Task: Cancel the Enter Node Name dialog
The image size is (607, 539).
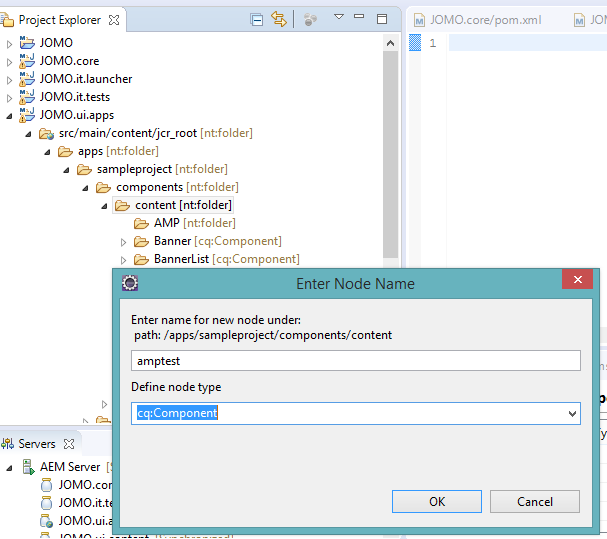Action: (x=535, y=501)
